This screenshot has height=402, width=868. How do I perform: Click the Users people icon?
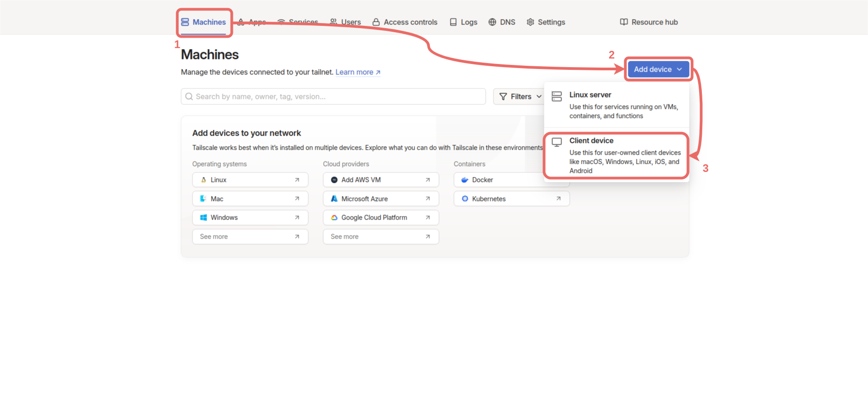coord(334,22)
